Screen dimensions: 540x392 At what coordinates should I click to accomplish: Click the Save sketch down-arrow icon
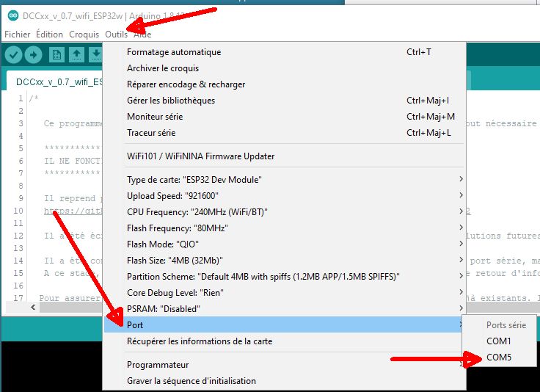coord(96,55)
